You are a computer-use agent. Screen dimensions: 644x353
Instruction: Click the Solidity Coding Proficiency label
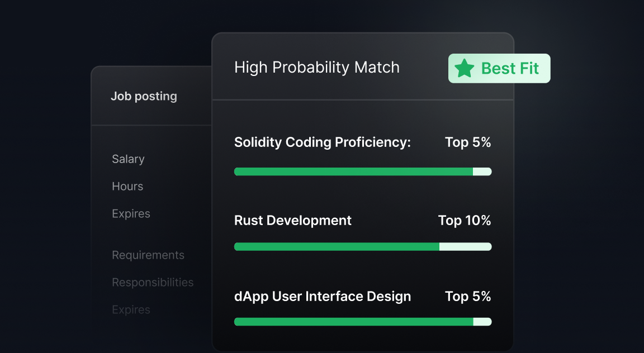[x=323, y=142]
